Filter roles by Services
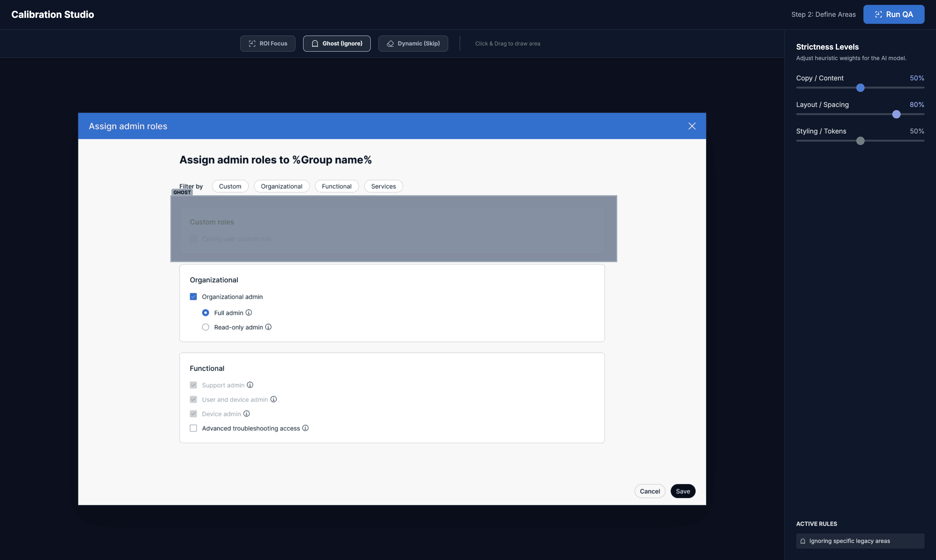This screenshot has height=560, width=936. tap(383, 186)
